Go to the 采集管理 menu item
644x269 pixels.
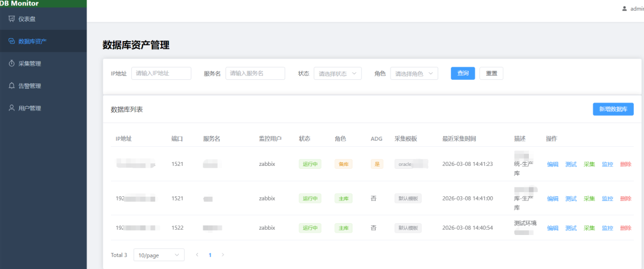43,63
